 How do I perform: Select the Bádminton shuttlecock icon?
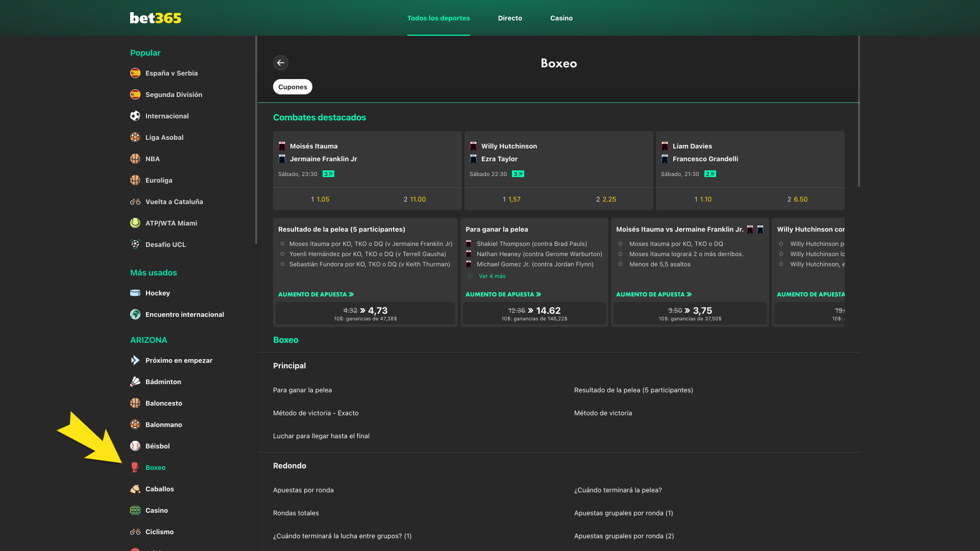pyautogui.click(x=135, y=382)
